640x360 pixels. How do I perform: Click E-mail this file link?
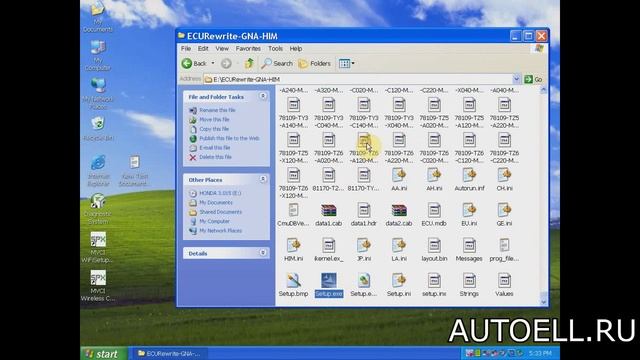(215, 148)
